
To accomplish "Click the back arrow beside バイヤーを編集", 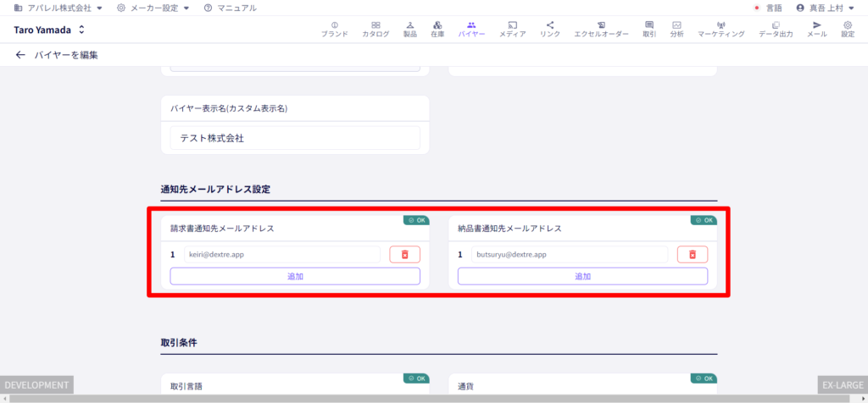I will pyautogui.click(x=20, y=55).
